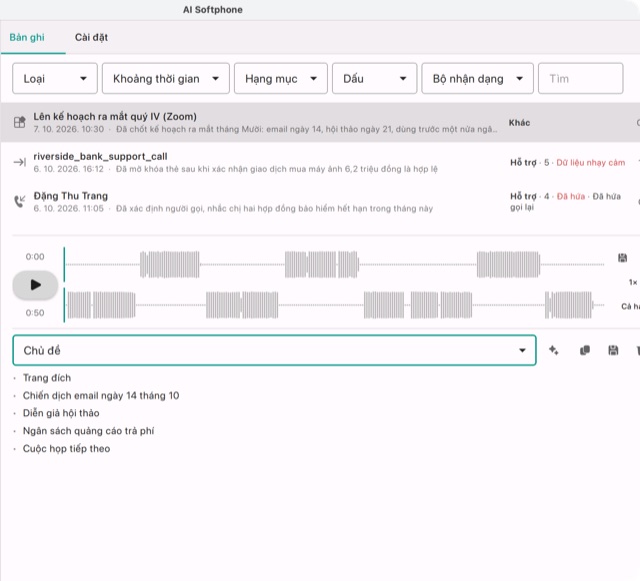Screen dimensions: 640x581
Task: Click the save icon beside the waveform
Action: pos(622,258)
